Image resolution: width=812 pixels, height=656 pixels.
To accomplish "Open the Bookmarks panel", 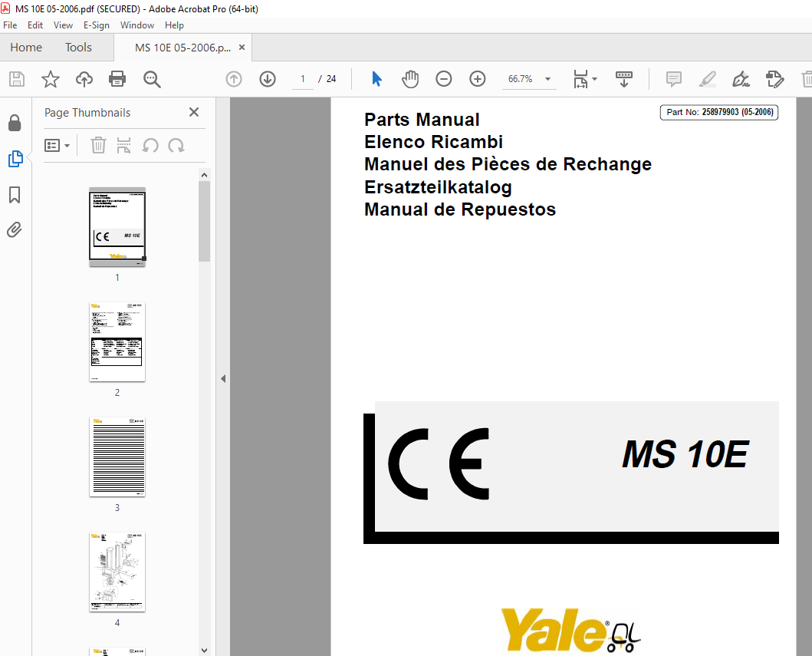I will 15,195.
